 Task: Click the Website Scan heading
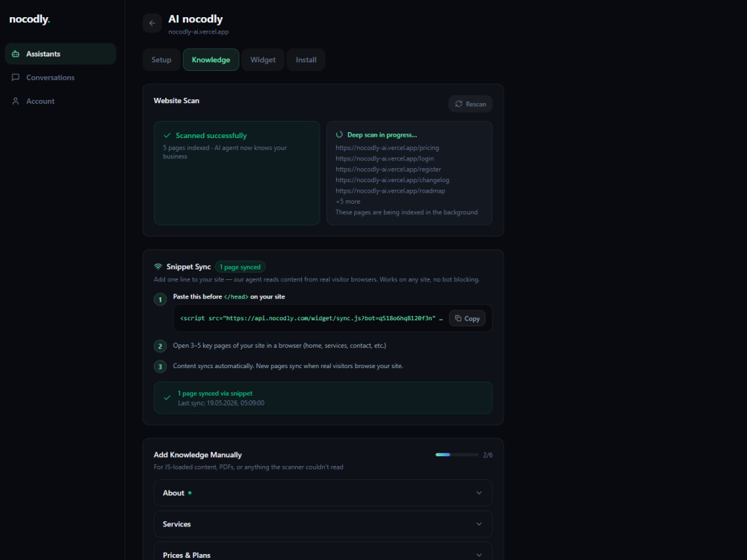tap(176, 101)
